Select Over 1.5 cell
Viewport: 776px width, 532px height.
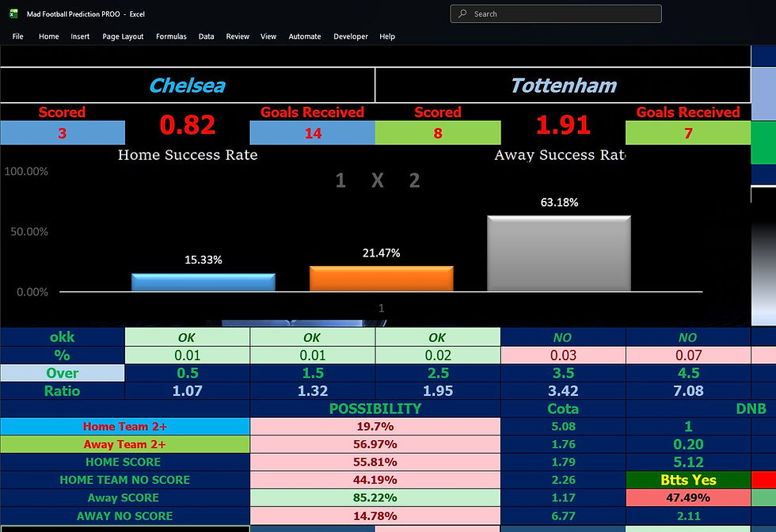click(313, 373)
